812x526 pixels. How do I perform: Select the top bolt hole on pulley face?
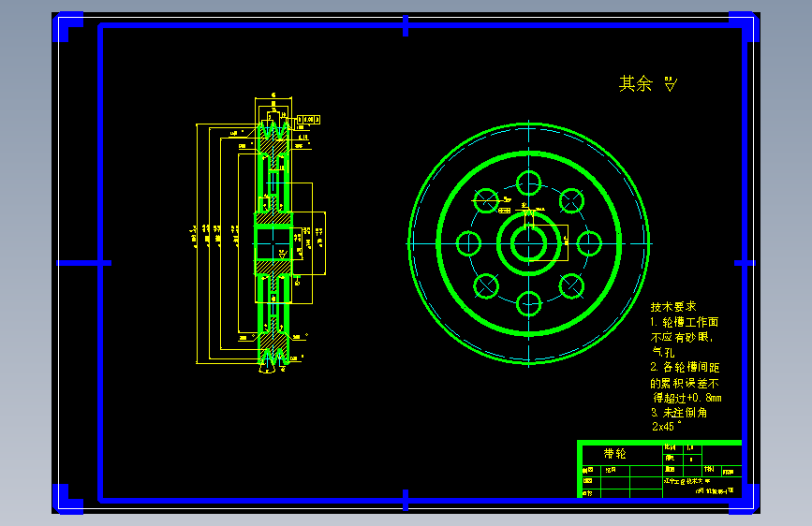pyautogui.click(x=529, y=183)
